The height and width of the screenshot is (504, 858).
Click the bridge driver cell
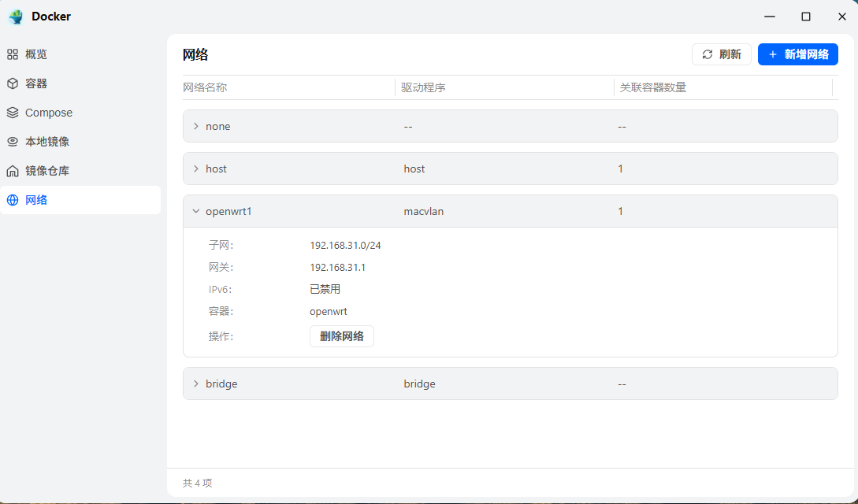[x=420, y=384]
